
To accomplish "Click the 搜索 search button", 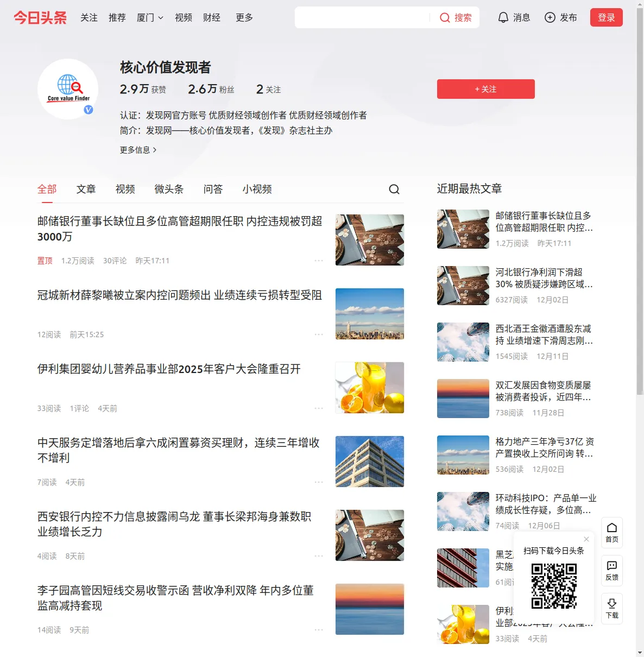I will click(x=456, y=17).
